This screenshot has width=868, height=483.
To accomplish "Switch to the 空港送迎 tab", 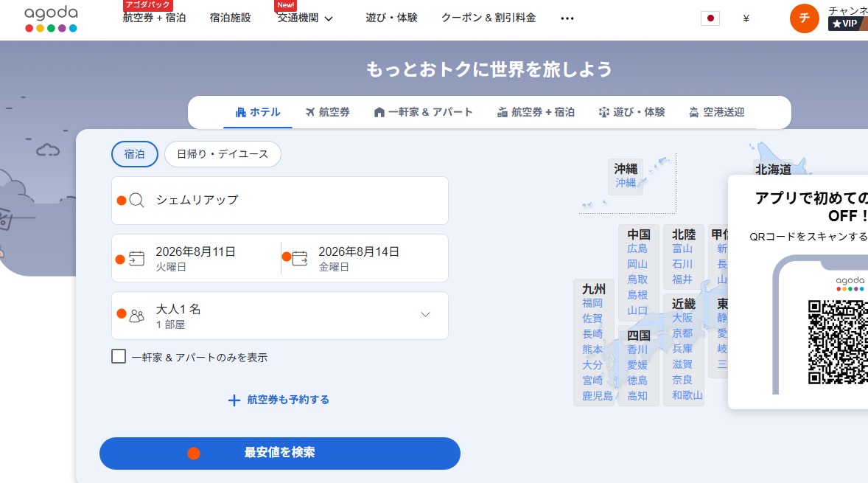I will click(716, 112).
